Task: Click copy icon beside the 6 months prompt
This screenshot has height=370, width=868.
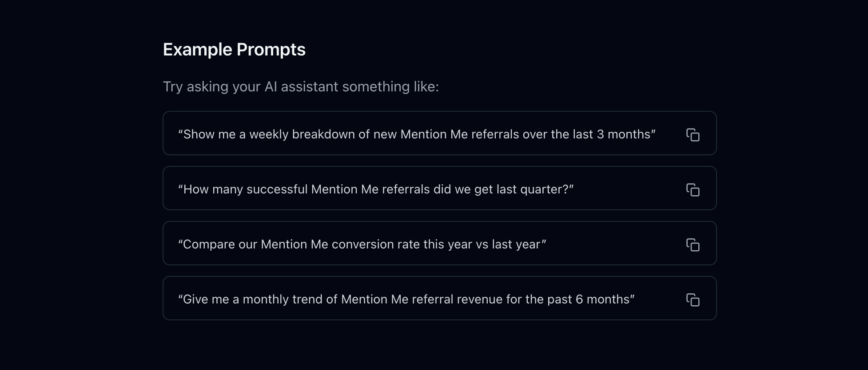Action: 693,300
